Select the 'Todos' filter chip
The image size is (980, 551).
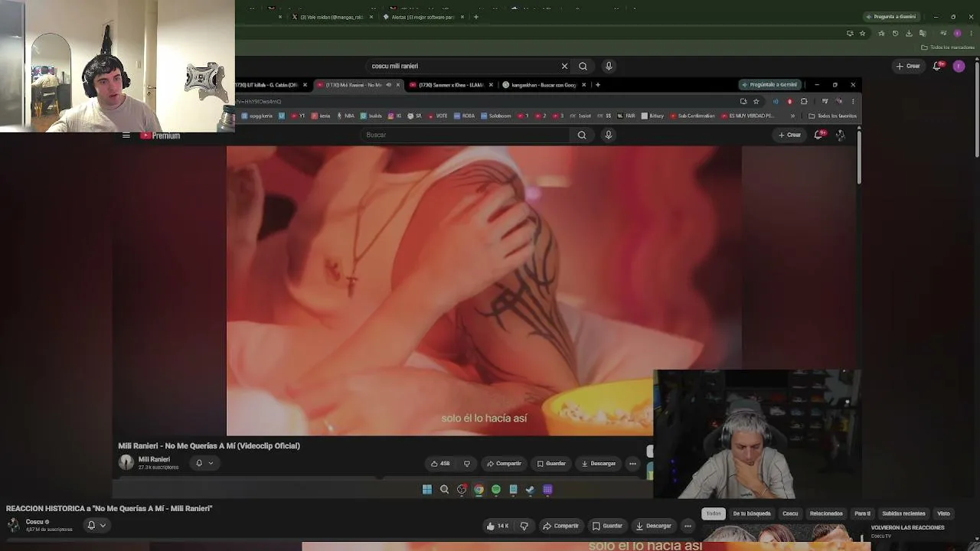pyautogui.click(x=714, y=514)
